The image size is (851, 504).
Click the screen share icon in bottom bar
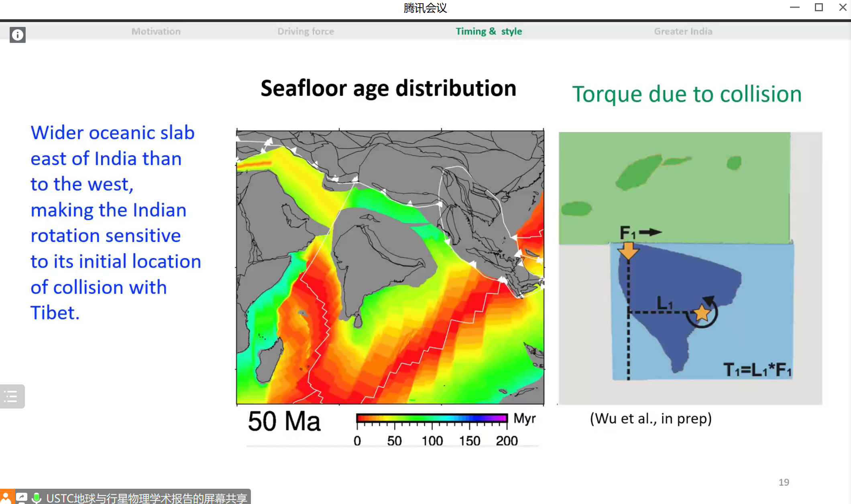[x=22, y=498]
